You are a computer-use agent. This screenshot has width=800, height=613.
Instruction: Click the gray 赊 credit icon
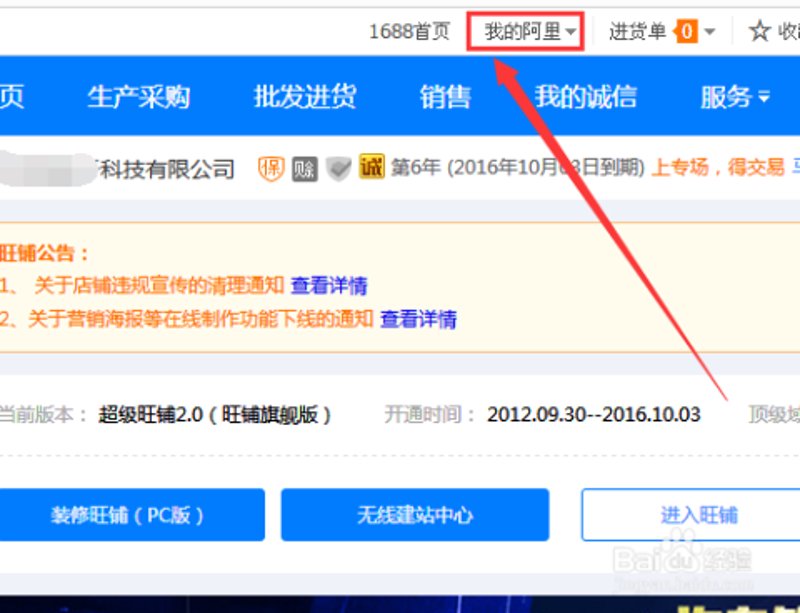(x=305, y=169)
